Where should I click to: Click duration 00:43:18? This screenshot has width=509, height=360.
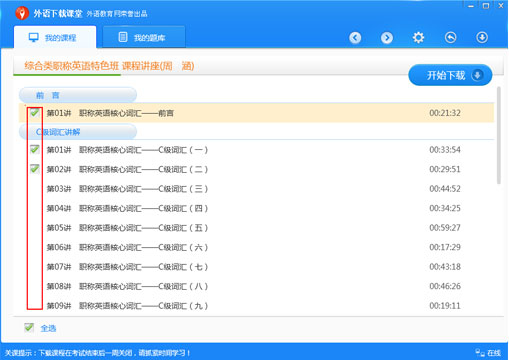[x=445, y=267]
